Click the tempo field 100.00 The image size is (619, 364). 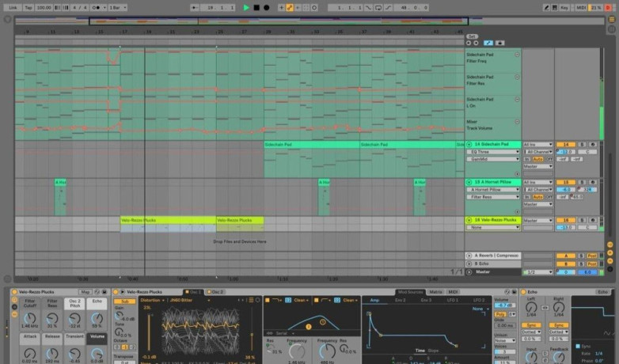(44, 7)
